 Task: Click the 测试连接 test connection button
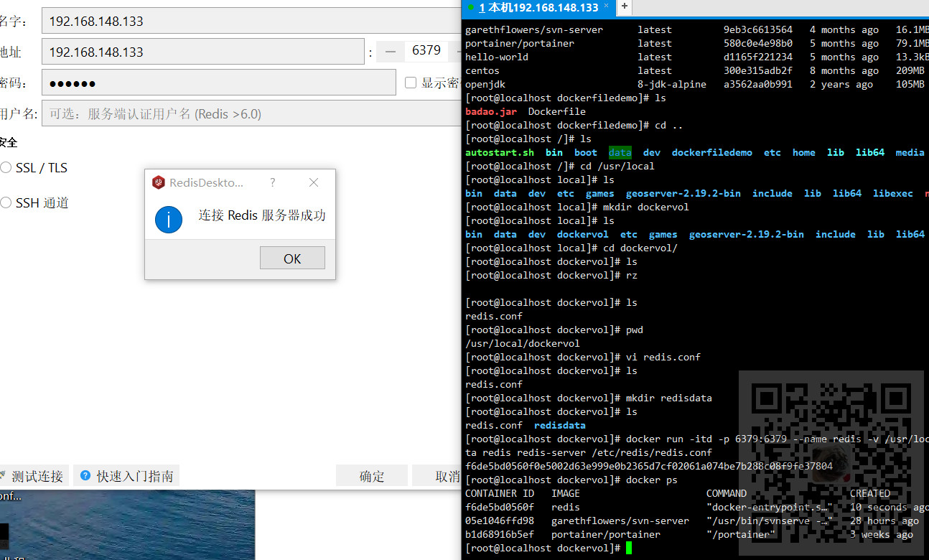pyautogui.click(x=34, y=476)
